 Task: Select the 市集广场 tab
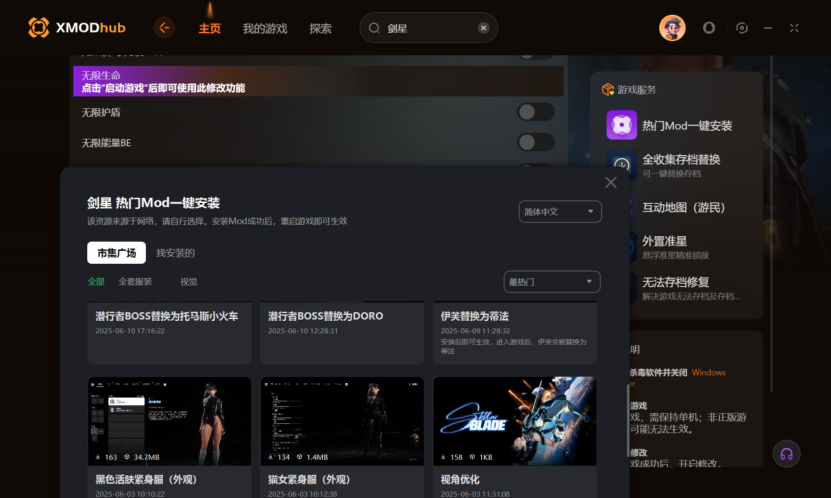(x=117, y=253)
